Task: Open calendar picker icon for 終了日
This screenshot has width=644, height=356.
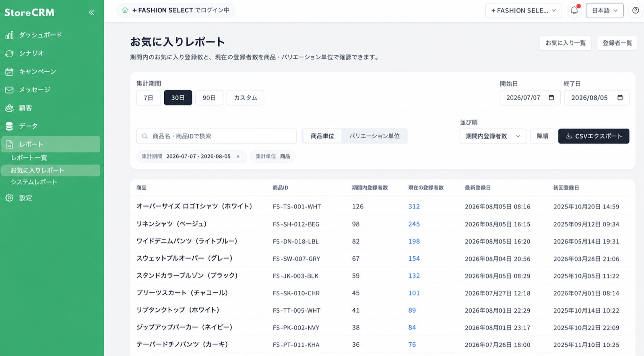Action: tap(620, 98)
